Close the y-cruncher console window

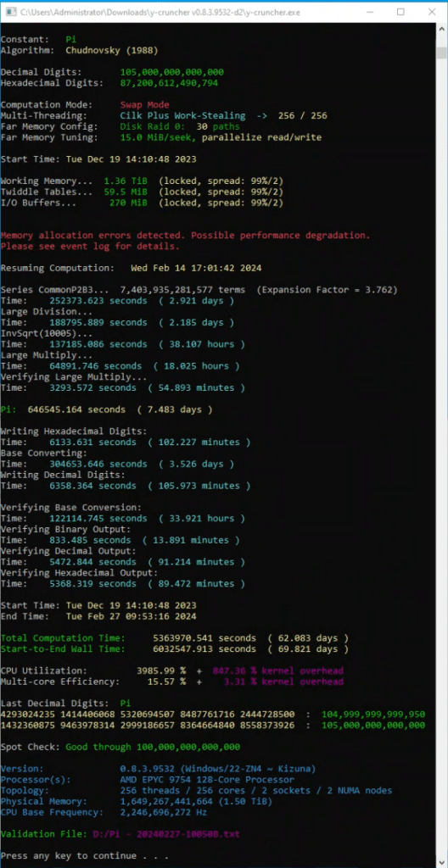(431, 12)
